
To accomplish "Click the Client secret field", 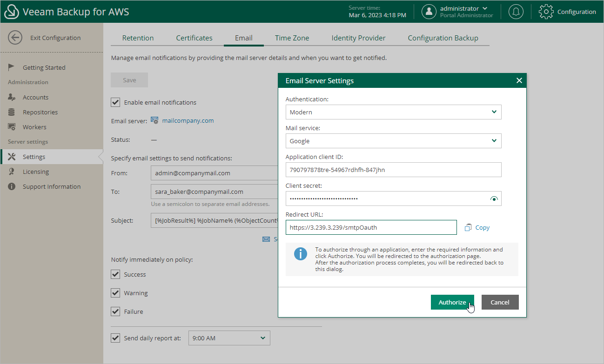I will 394,199.
